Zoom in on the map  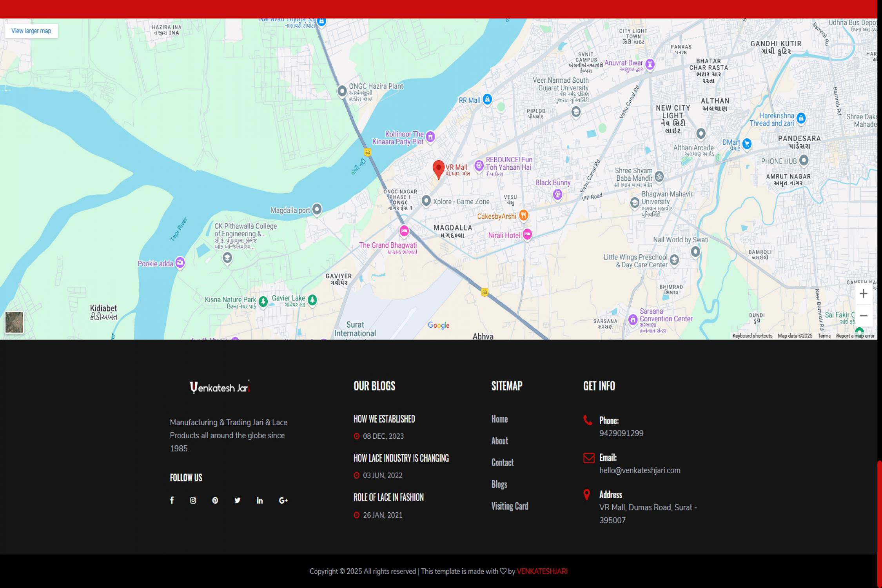click(863, 294)
